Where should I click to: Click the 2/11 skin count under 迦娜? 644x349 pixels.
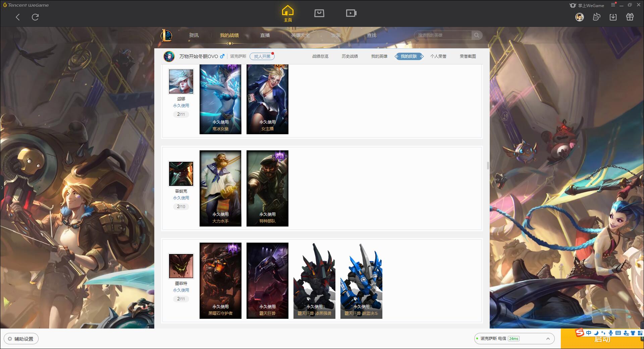click(x=181, y=114)
